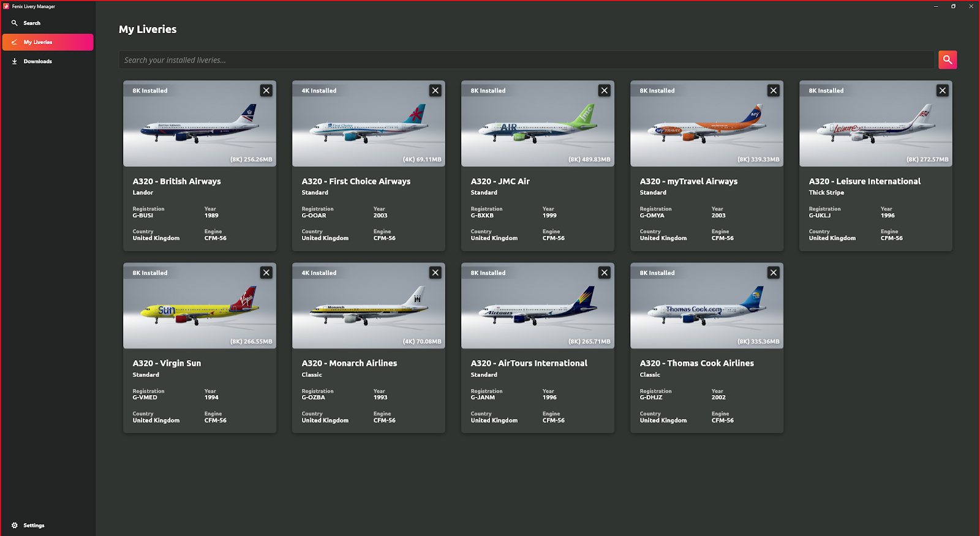Click the 70.08MB file size label

(422, 342)
